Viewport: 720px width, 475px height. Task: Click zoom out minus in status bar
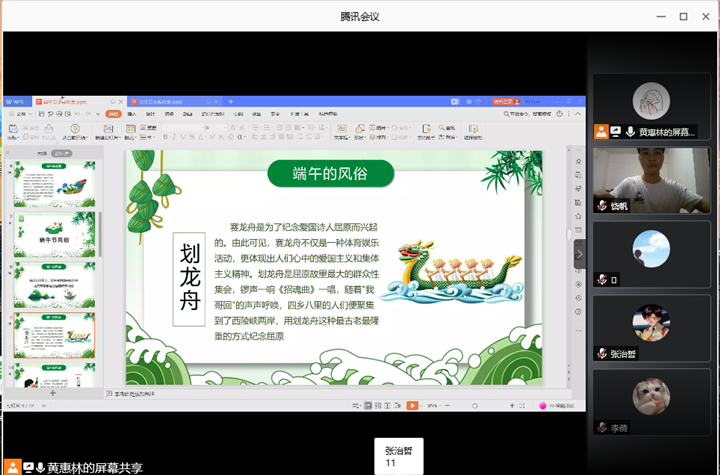447,406
